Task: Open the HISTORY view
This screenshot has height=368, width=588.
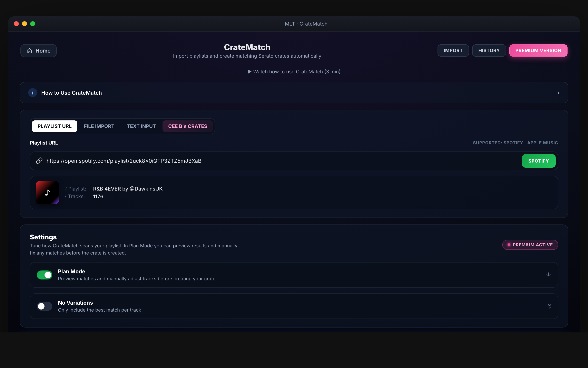Action: click(x=489, y=50)
